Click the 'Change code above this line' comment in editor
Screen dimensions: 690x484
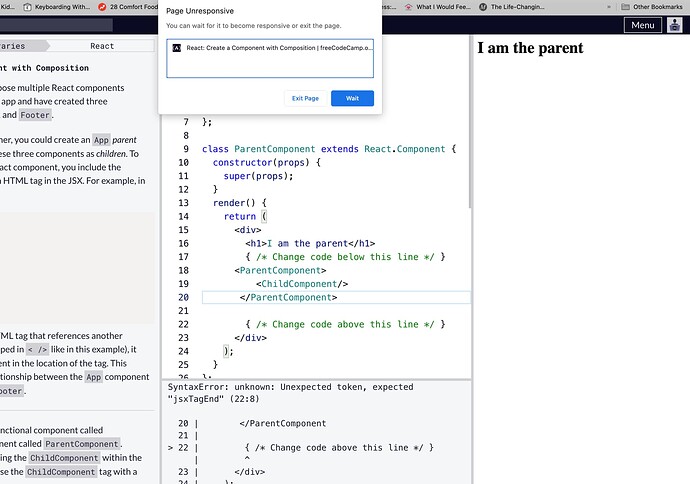pyautogui.click(x=345, y=324)
